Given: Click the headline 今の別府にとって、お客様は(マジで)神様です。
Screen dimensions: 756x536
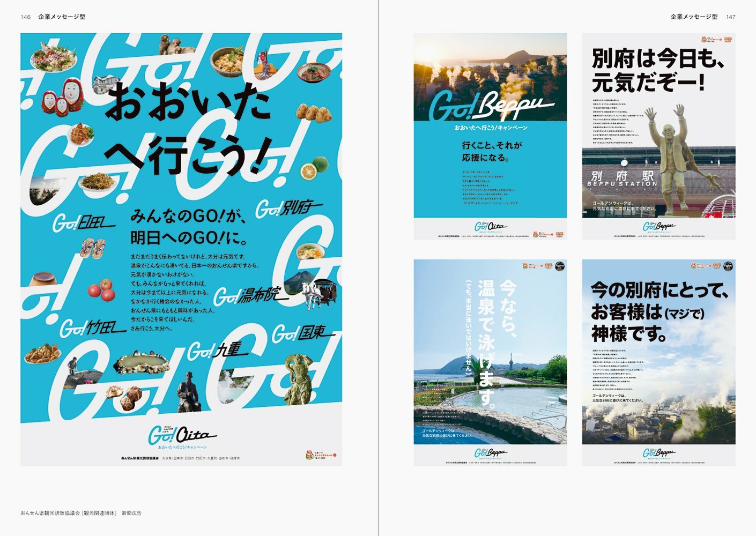Looking at the screenshot, I should pos(659,312).
